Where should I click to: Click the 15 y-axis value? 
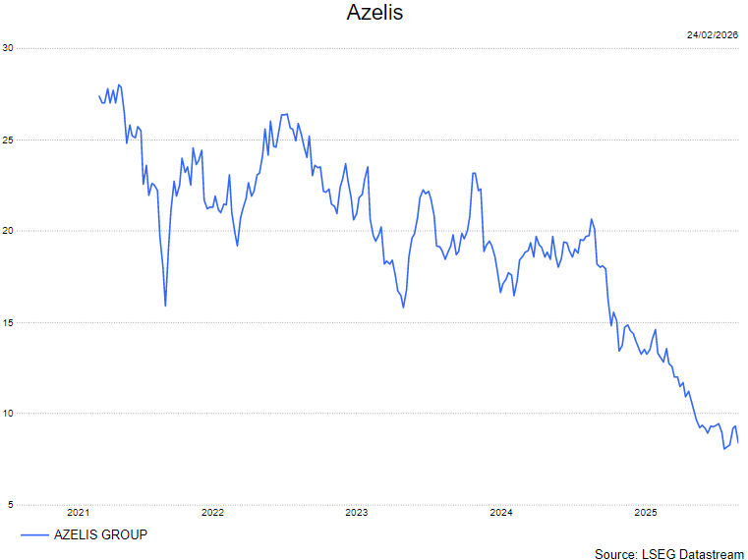tap(8, 322)
